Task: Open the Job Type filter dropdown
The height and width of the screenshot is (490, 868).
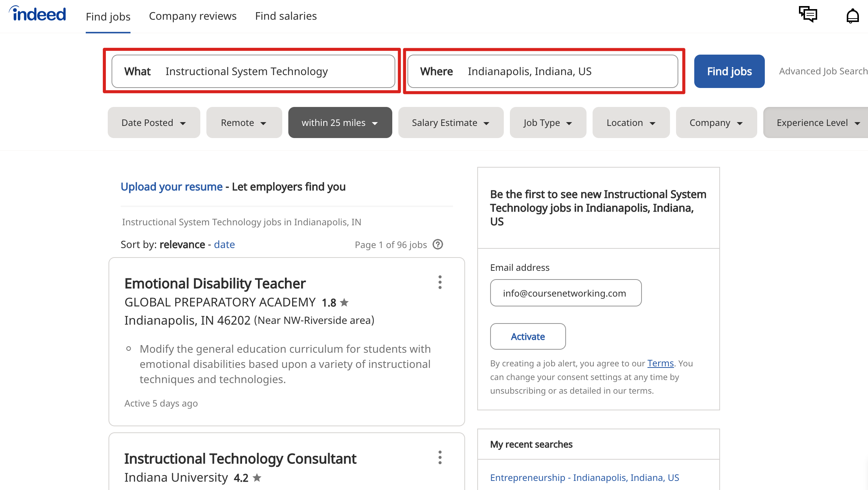Action: [x=548, y=122]
